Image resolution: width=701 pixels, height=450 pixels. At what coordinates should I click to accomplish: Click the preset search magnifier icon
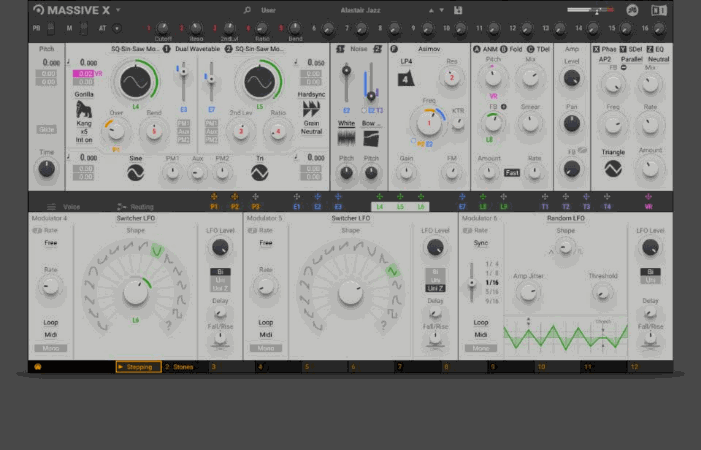pyautogui.click(x=247, y=10)
